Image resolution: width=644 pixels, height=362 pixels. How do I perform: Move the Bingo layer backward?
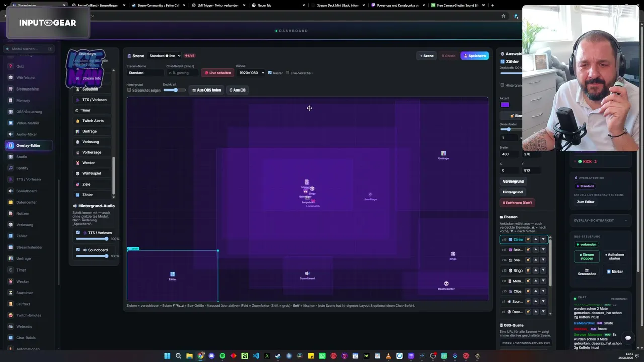[543, 270]
